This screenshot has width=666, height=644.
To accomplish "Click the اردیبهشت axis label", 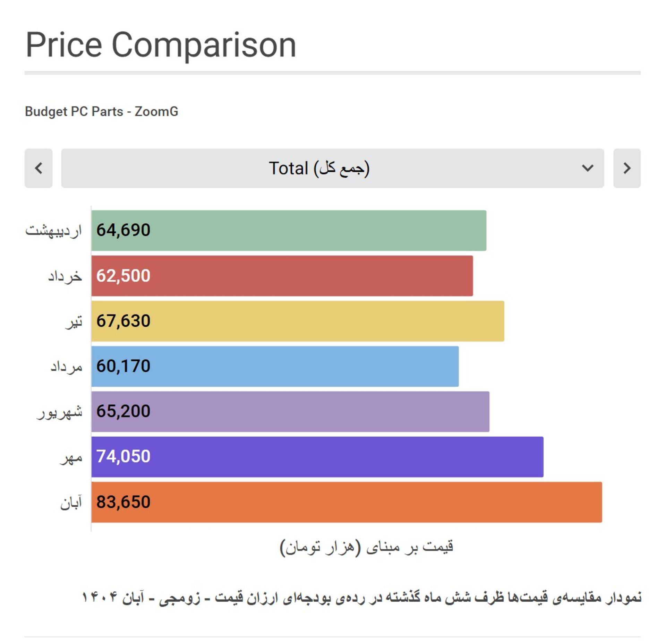I will click(x=53, y=231).
